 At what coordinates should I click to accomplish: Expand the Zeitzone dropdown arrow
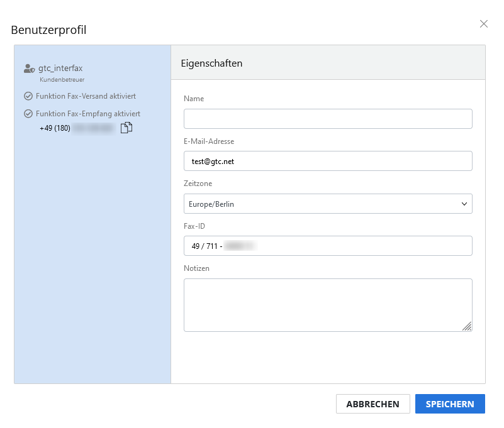464,204
